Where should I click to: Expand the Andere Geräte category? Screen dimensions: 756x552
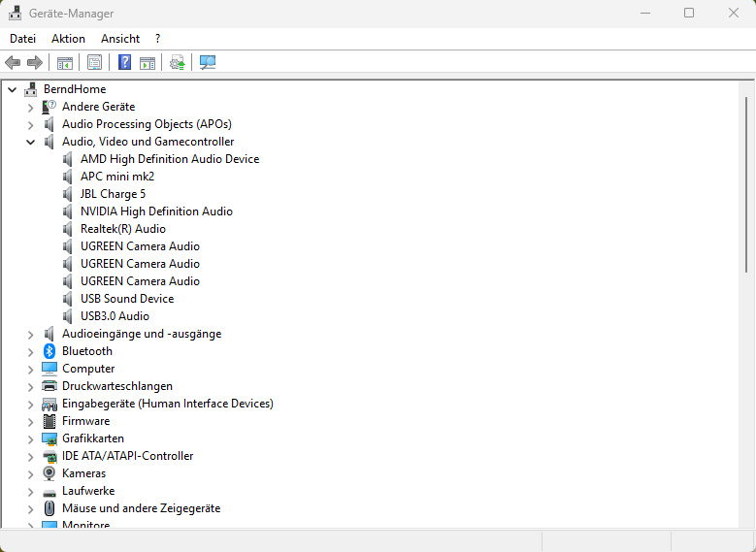[30, 107]
